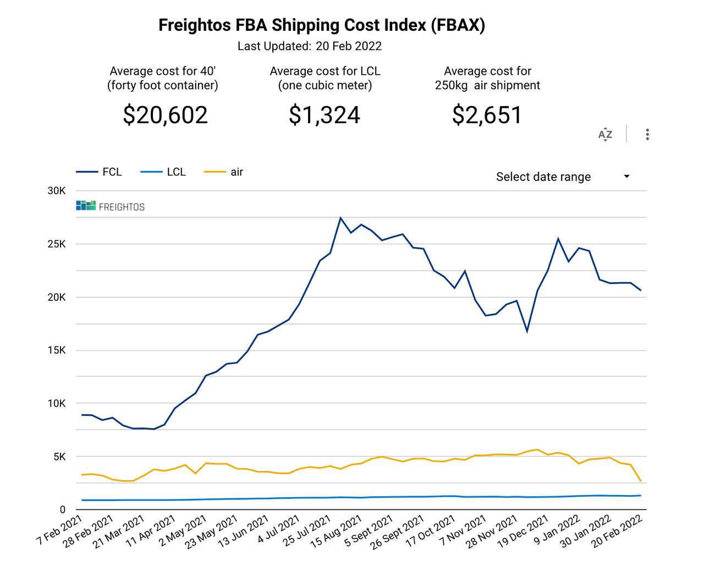Click the 15K y-axis label
The image size is (704, 588).
click(57, 350)
